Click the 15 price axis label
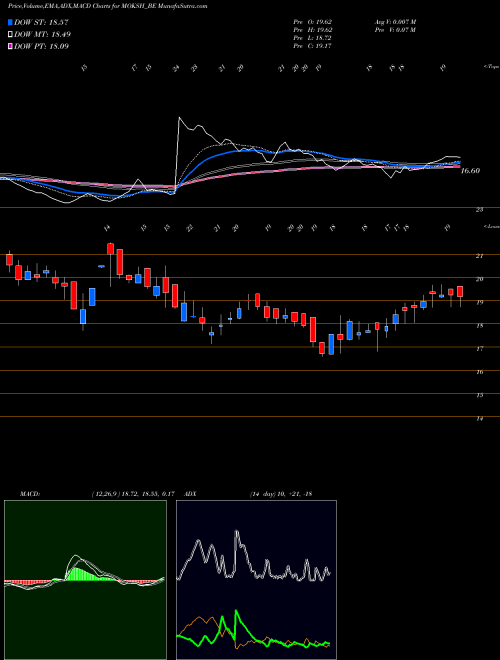This screenshot has width=500, height=660. click(x=479, y=395)
